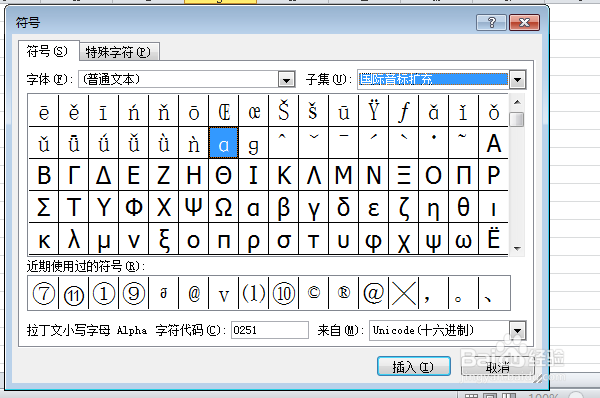
Task: Select recent copyright © symbol
Action: click(x=313, y=293)
